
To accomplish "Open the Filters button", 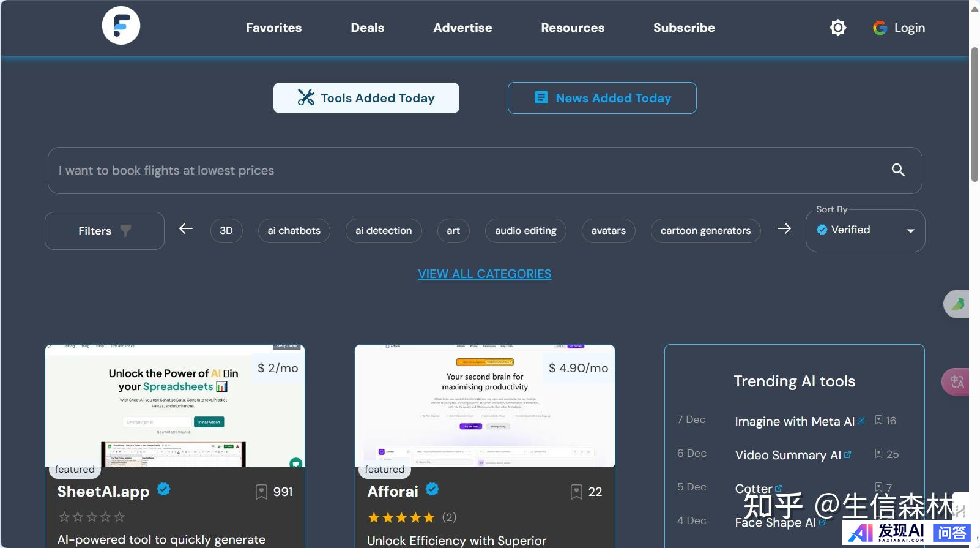I will tap(105, 231).
